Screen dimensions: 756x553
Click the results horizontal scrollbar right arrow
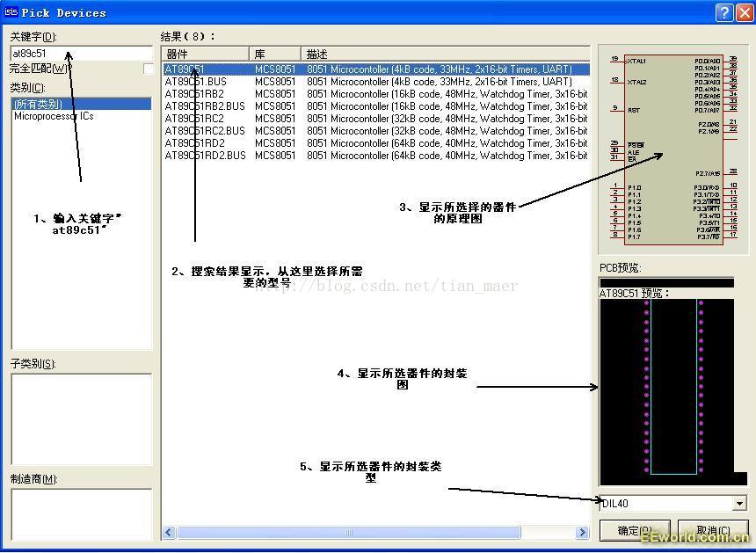[582, 532]
